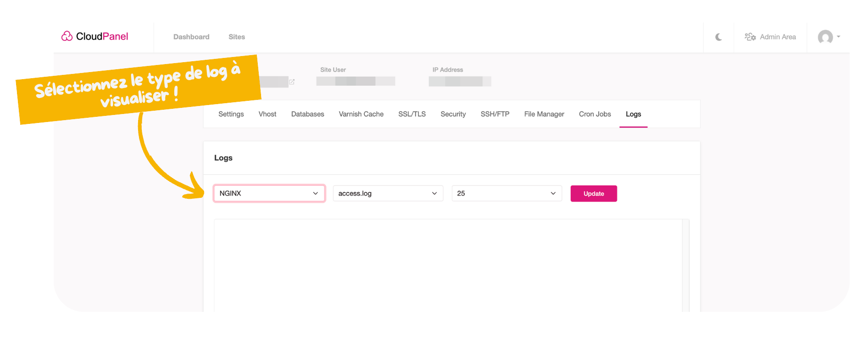868x342 pixels.
Task: Open the Cron Jobs tab
Action: (x=595, y=114)
